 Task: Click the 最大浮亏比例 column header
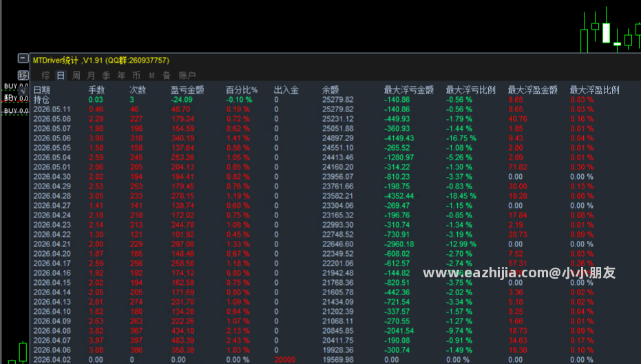pyautogui.click(x=470, y=90)
